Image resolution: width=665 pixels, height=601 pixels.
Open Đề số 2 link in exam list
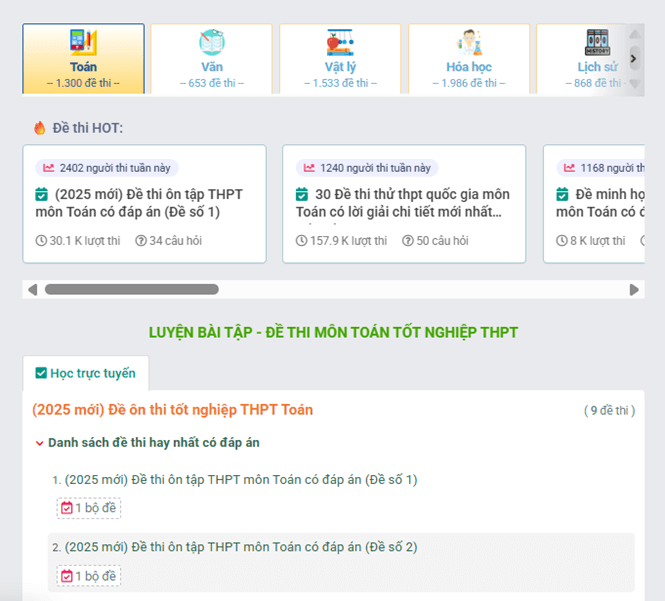pyautogui.click(x=241, y=547)
